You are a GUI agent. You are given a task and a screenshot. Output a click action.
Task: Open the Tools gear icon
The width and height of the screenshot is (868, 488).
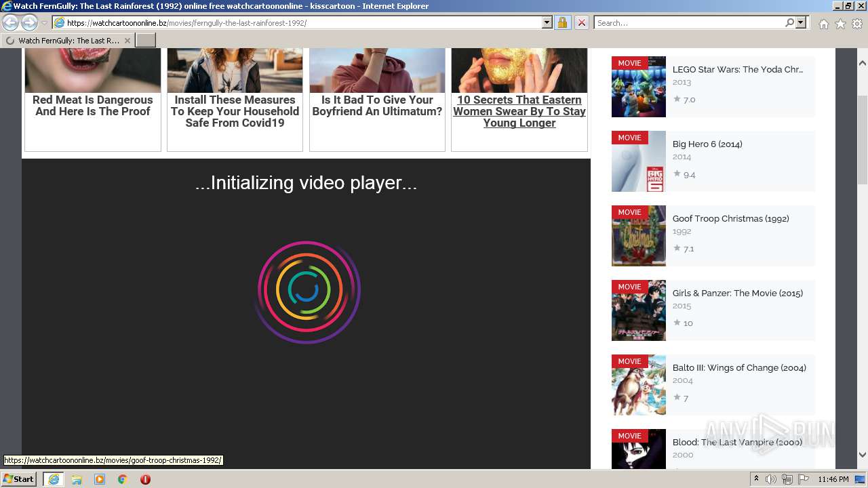[x=857, y=24]
